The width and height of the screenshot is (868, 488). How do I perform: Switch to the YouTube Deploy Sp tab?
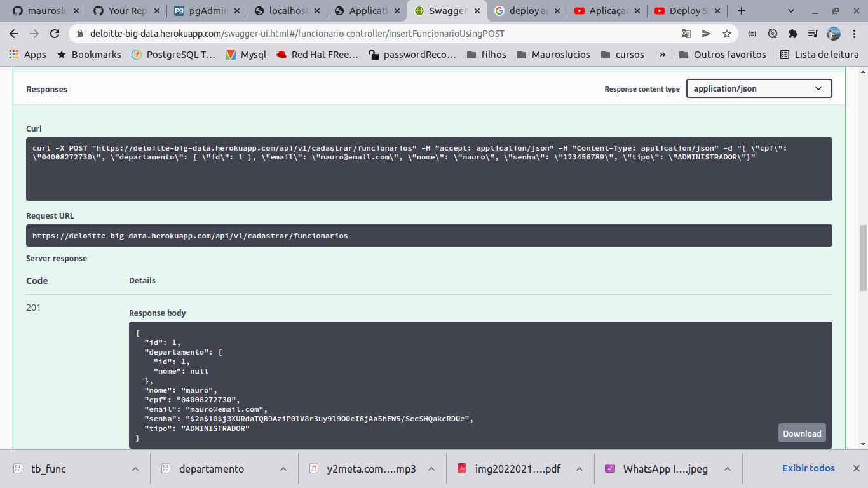pos(687,11)
